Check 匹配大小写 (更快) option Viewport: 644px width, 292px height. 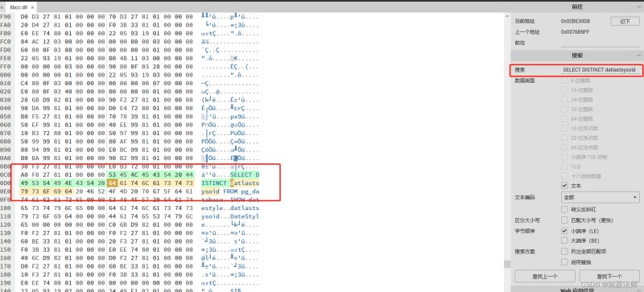564,220
